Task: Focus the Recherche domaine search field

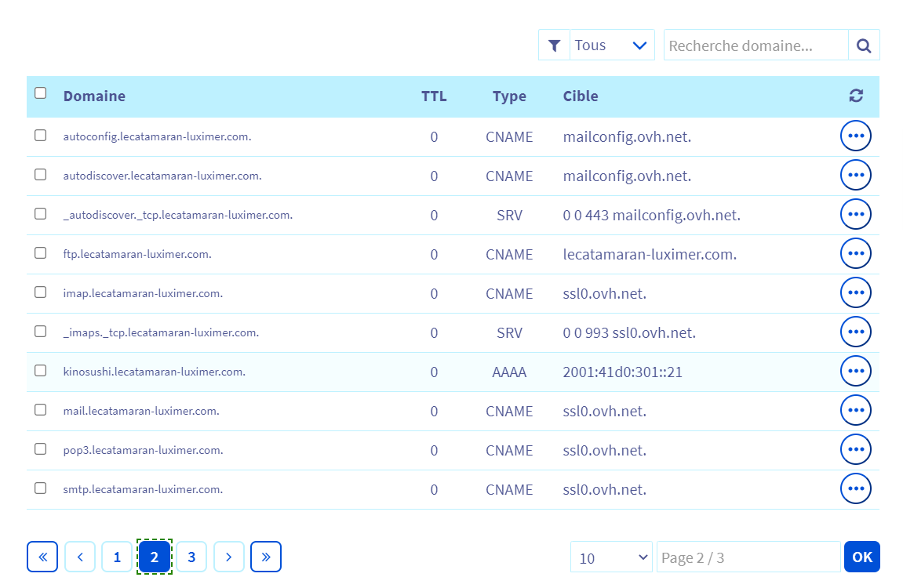Action: [756, 45]
